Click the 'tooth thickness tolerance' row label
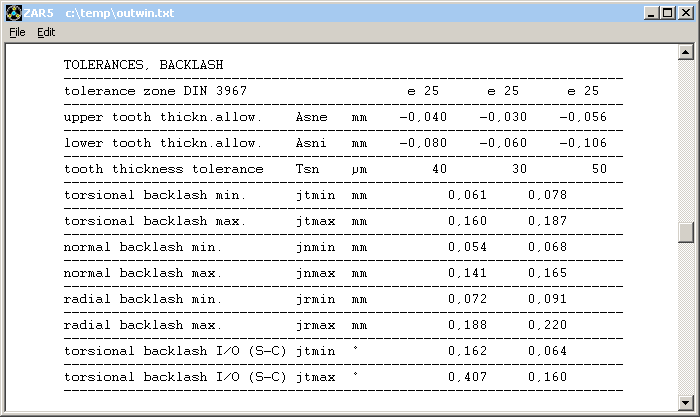Image resolution: width=700 pixels, height=417 pixels. click(164, 169)
